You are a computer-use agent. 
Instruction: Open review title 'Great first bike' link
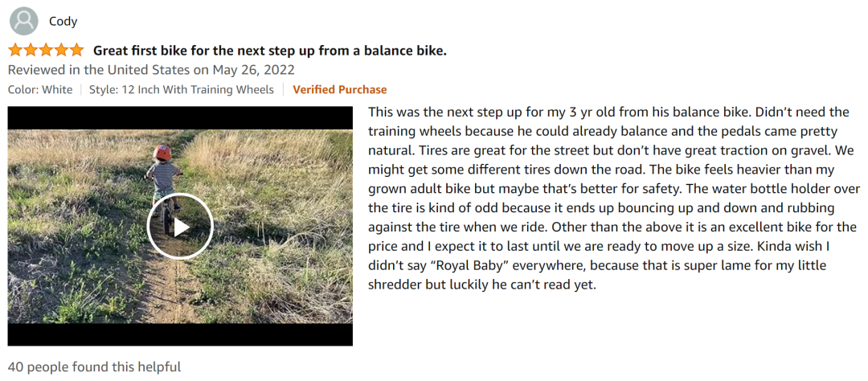pos(269,51)
